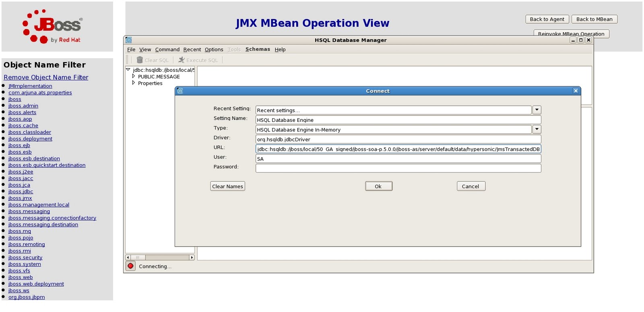The width and height of the screenshot is (644, 312).
Task: Open the jboss.admin link
Action: click(x=23, y=106)
